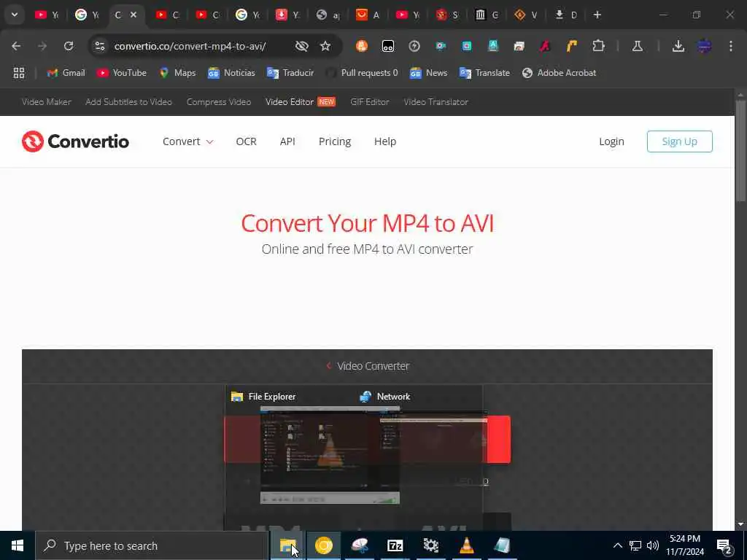Click the yellow Chrome icon on taskbar
Screen dimensions: 747x560
(x=323, y=545)
